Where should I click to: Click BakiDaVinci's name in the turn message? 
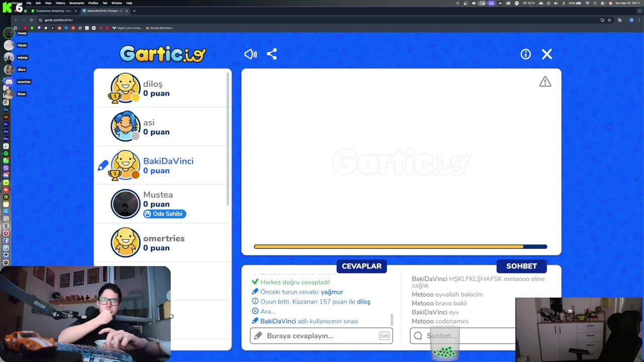(278, 321)
